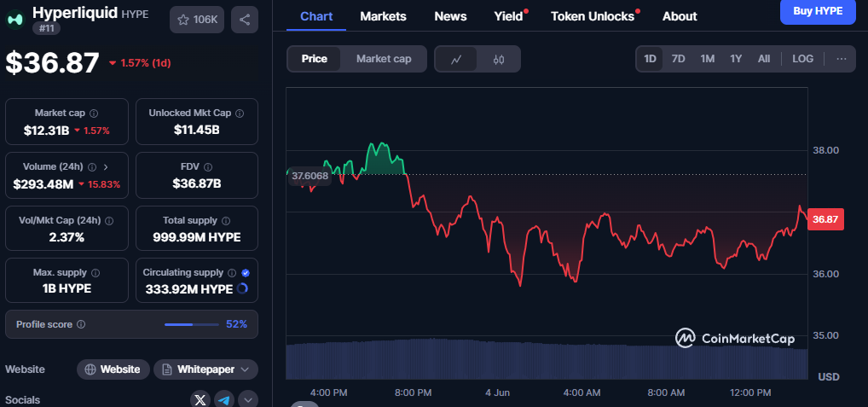Switch to the Markets tab
The width and height of the screenshot is (868, 407).
(x=383, y=16)
